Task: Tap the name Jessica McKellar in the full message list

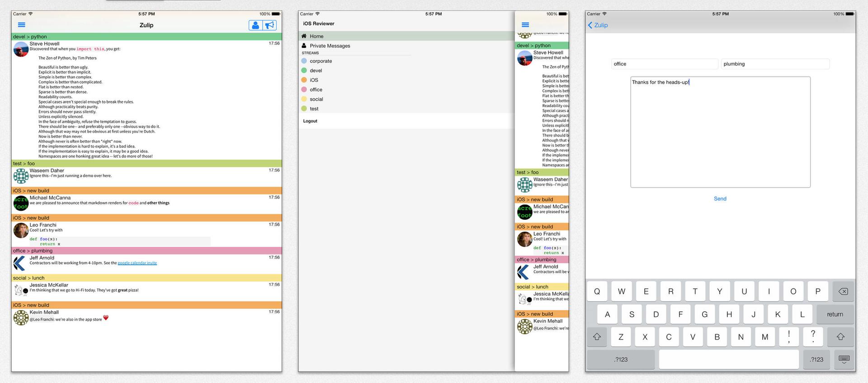Action: click(x=49, y=285)
